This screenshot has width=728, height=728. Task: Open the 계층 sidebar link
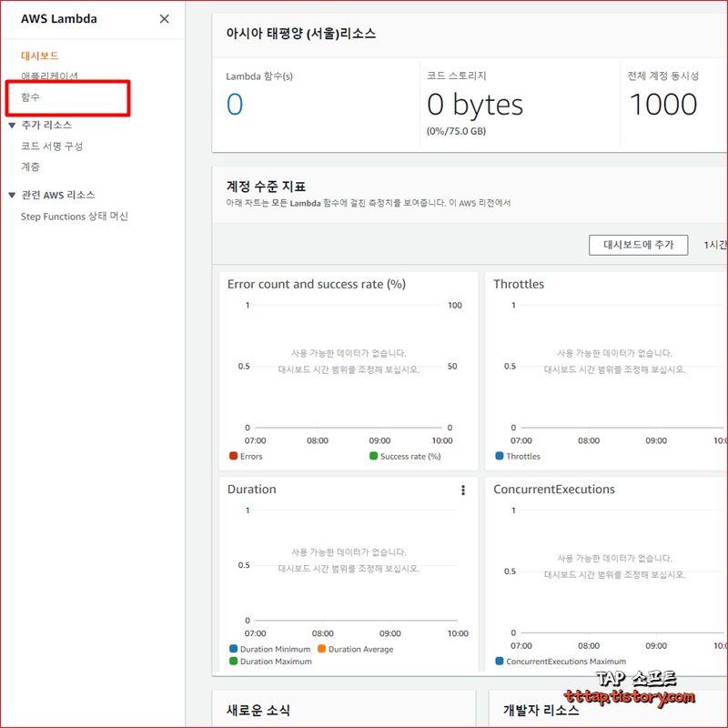31,167
